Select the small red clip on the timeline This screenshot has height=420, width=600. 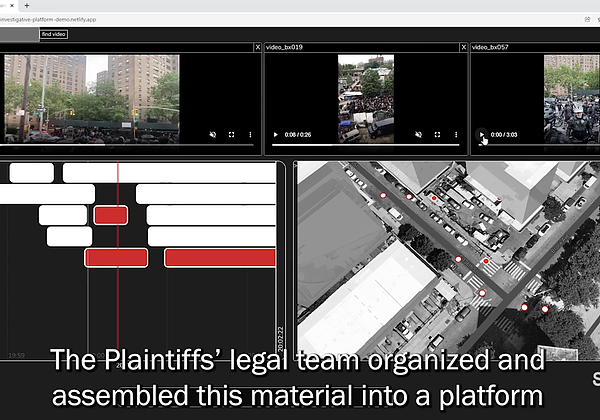(110, 215)
